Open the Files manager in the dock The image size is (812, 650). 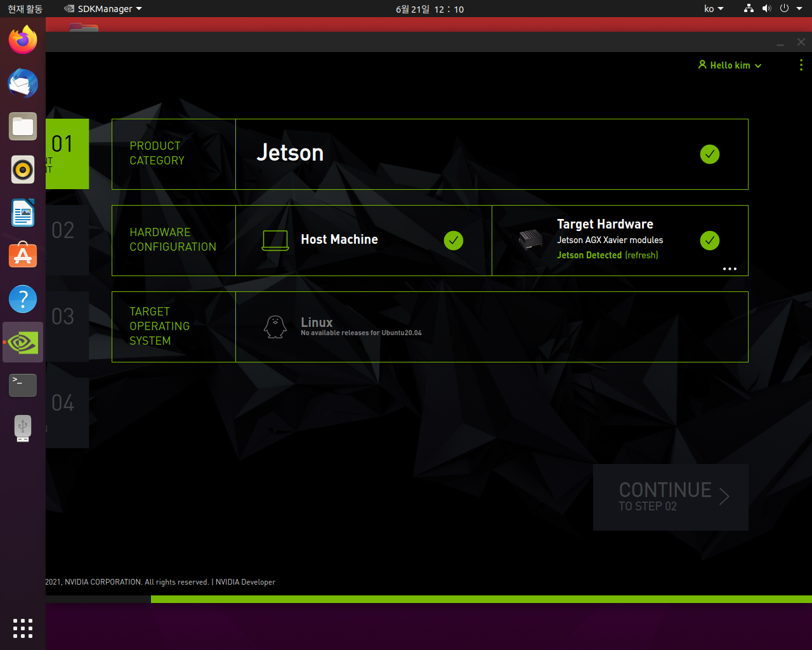coord(23,126)
